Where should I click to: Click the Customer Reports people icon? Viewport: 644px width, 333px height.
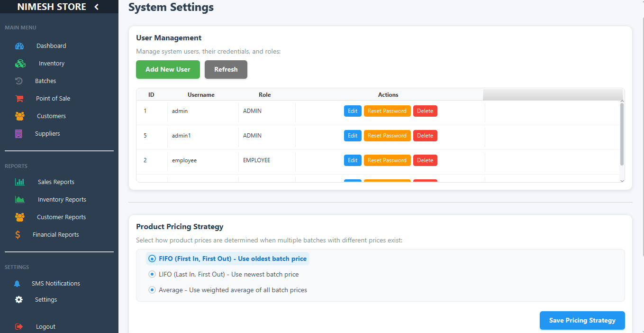(x=19, y=217)
